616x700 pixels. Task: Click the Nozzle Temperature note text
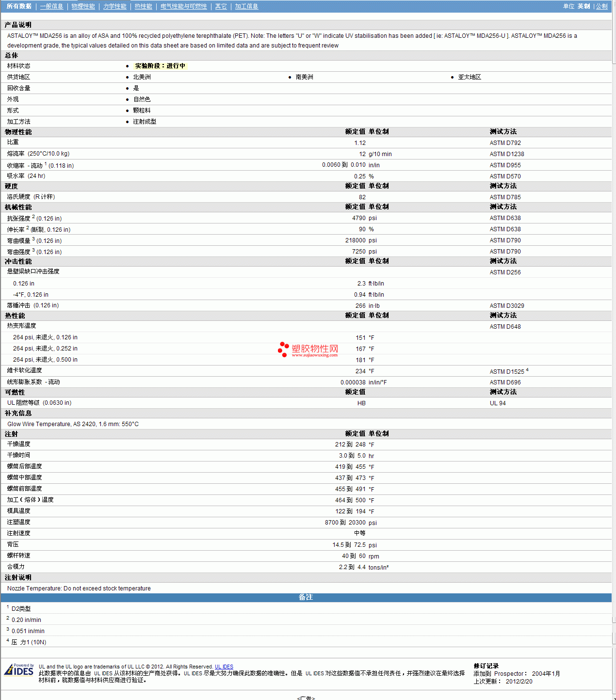click(79, 589)
